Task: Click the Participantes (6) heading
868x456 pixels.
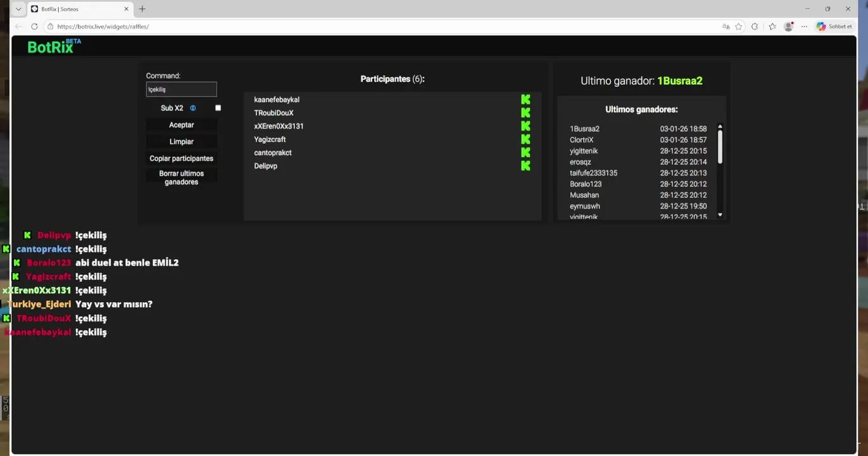Action: pyautogui.click(x=393, y=79)
